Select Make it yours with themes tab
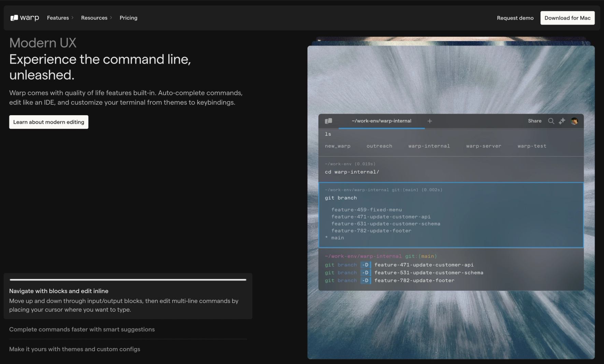Viewport: 604px width, 364px height. point(75,349)
